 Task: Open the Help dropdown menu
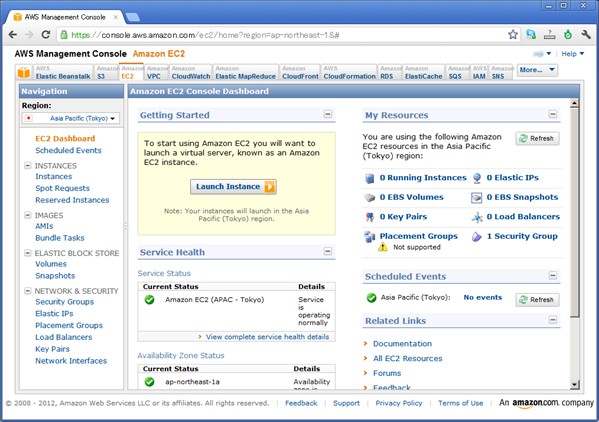[x=573, y=54]
